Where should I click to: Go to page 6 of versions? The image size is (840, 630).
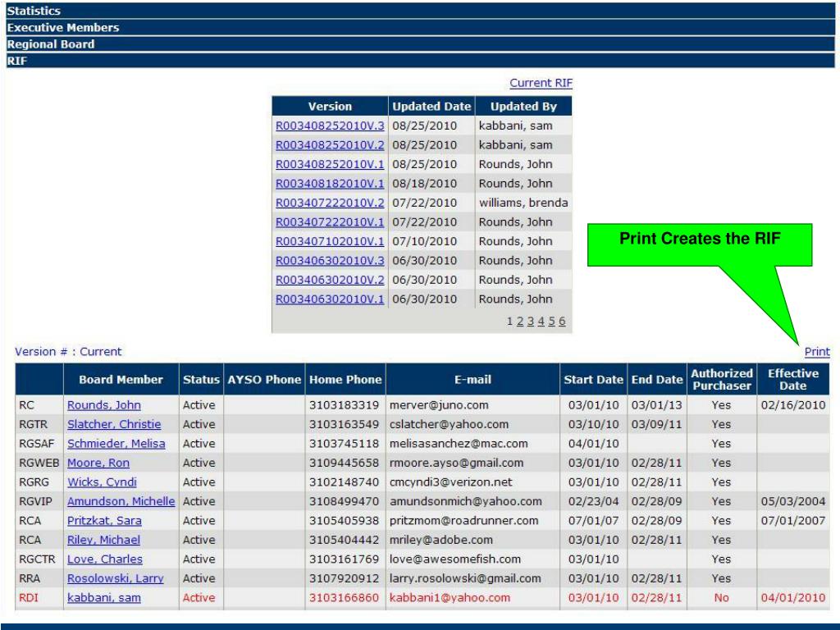[562, 322]
